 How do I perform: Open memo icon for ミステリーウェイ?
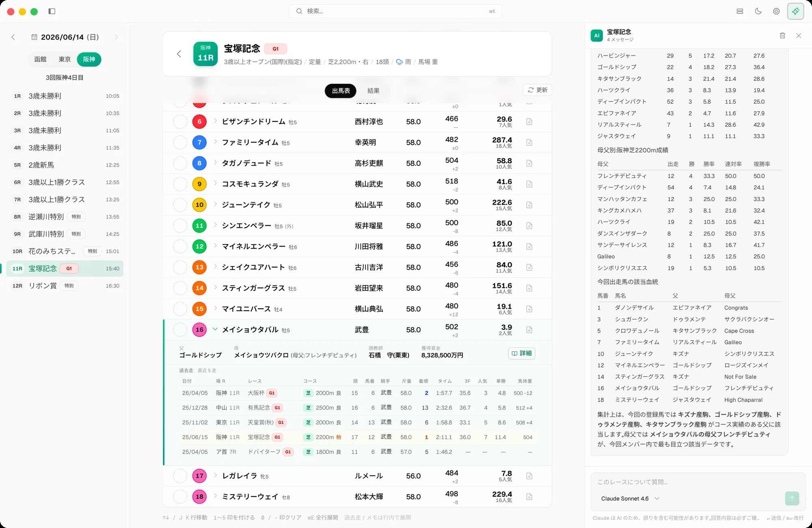tap(529, 497)
